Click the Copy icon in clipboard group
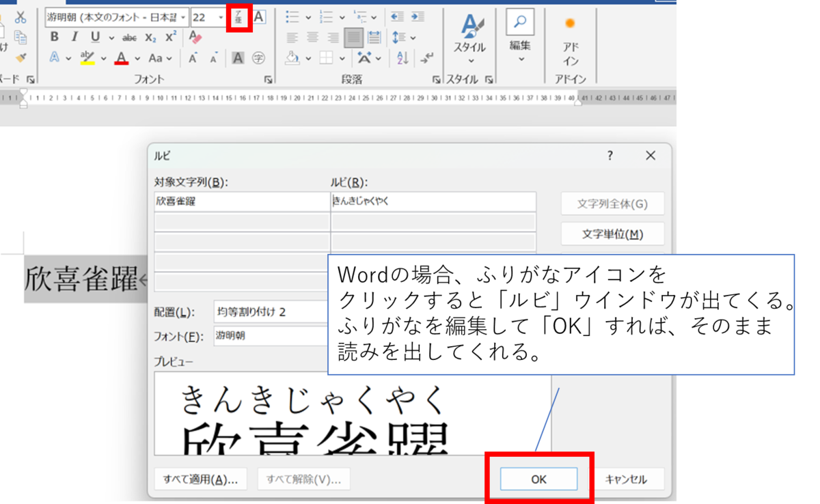 [x=20, y=38]
